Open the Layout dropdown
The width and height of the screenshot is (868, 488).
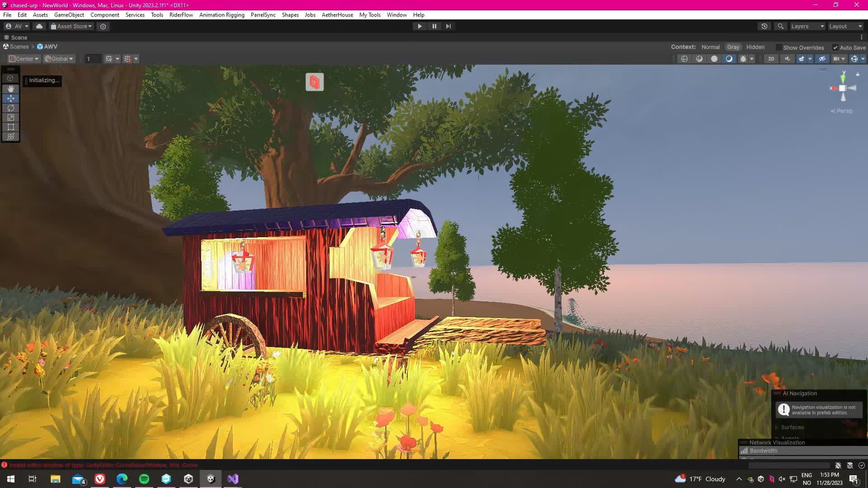tap(845, 26)
